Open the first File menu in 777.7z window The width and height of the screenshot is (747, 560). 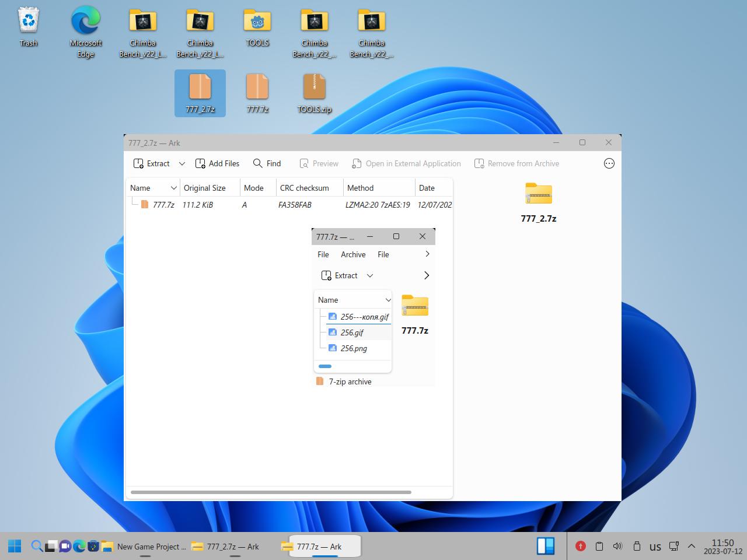tap(323, 254)
